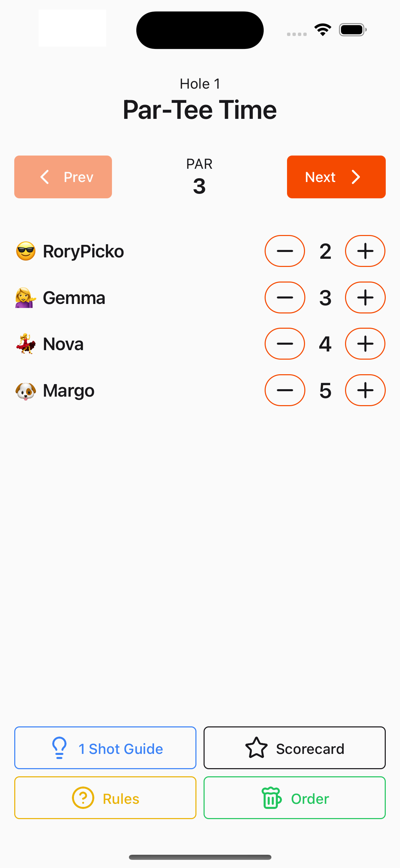This screenshot has width=400, height=868.
Task: Increase RoryPicko's score with plus button
Action: [x=365, y=251]
